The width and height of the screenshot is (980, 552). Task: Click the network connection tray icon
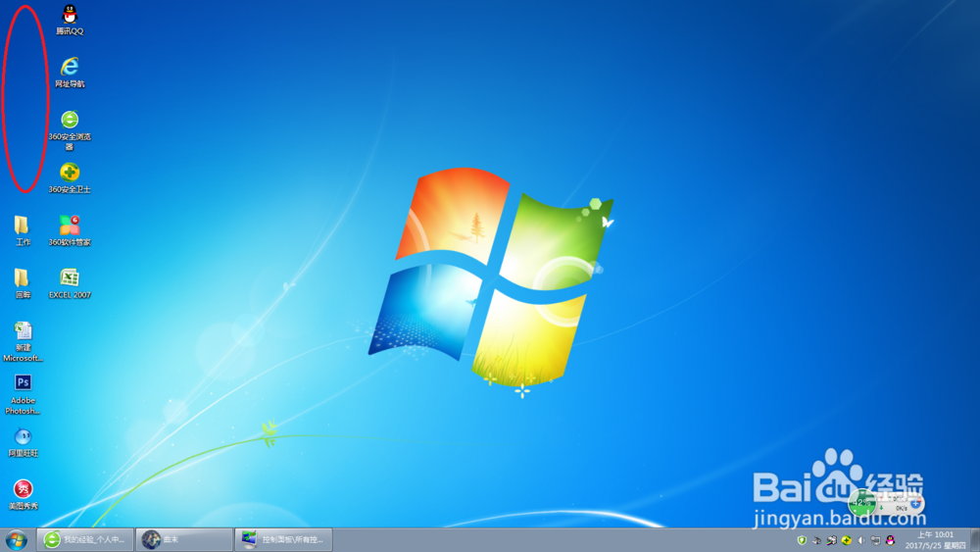coord(875,540)
